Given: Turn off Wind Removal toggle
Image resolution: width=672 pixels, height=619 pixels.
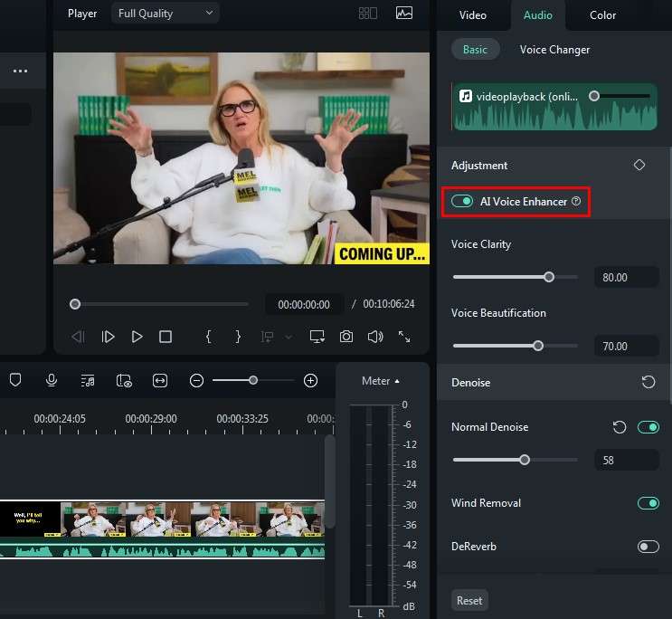Looking at the screenshot, I should pyautogui.click(x=648, y=503).
